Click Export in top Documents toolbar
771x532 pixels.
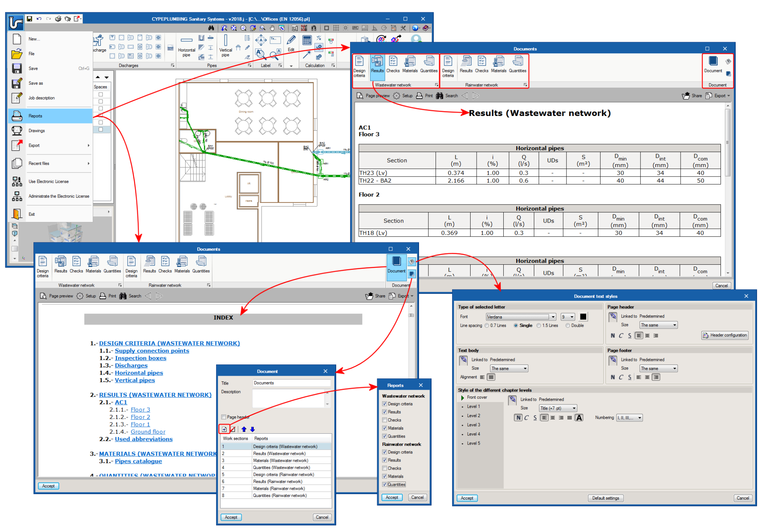(x=718, y=96)
